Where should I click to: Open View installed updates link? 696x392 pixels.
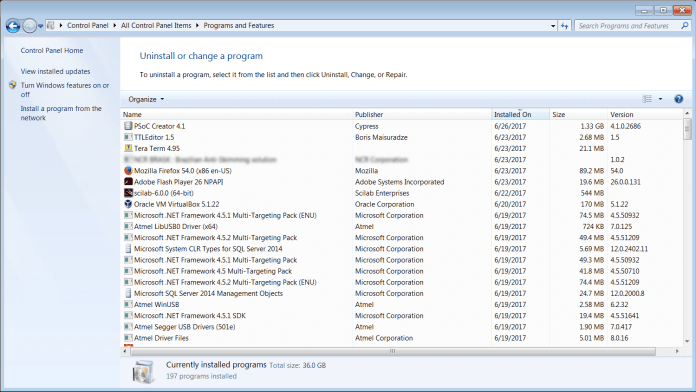tap(55, 71)
